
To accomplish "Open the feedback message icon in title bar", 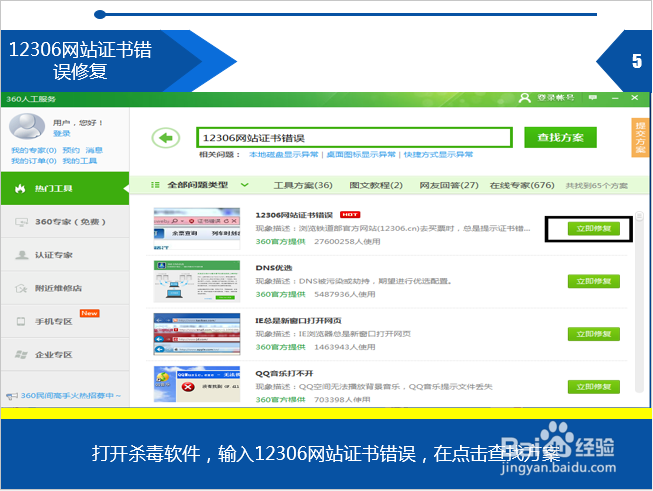I will coord(593,97).
